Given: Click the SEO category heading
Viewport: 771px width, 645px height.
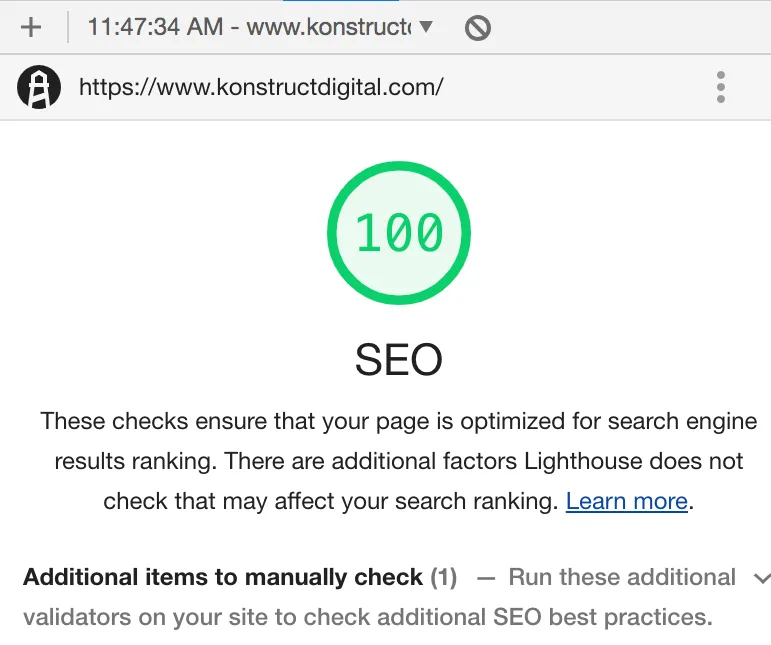Looking at the screenshot, I should tap(399, 360).
